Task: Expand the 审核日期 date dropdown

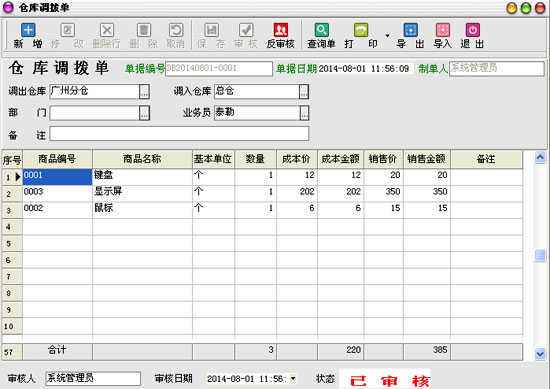Action: (293, 378)
